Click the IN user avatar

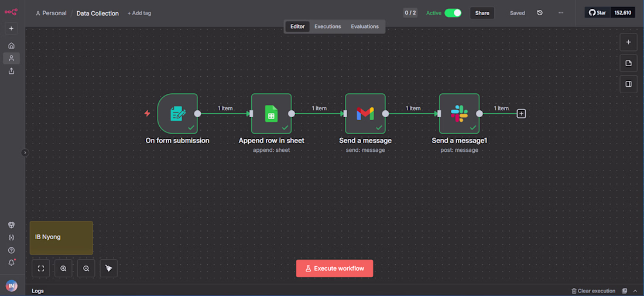pyautogui.click(x=11, y=285)
